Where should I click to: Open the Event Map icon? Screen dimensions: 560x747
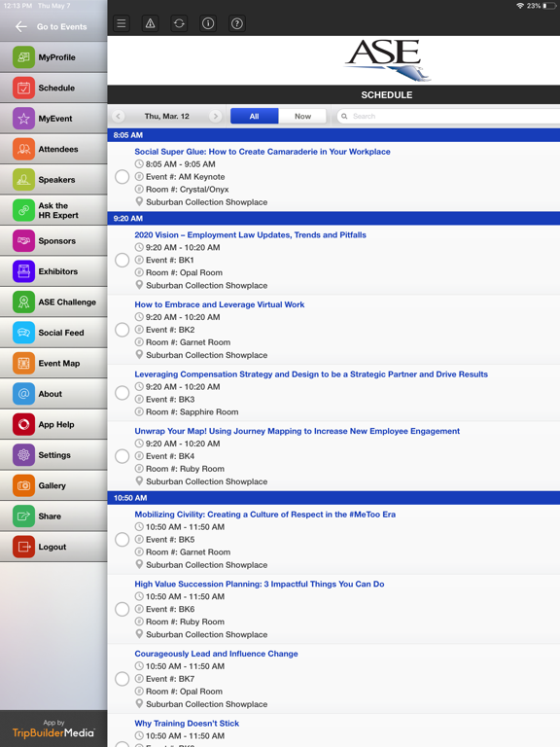23,363
